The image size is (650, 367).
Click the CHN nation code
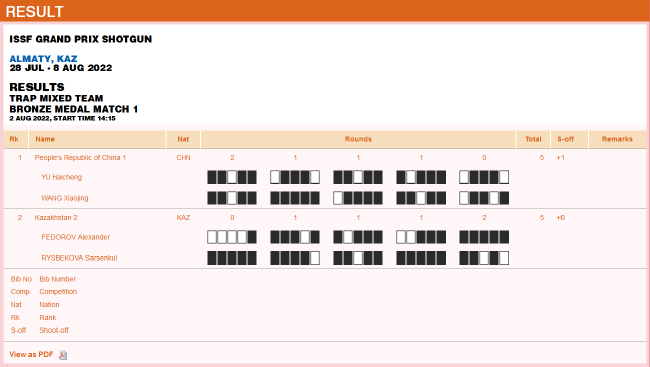click(x=183, y=158)
